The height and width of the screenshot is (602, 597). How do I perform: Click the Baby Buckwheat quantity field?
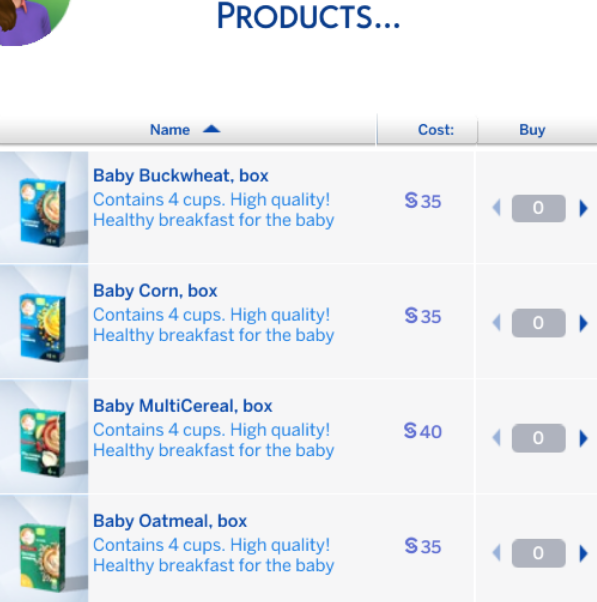click(x=538, y=208)
